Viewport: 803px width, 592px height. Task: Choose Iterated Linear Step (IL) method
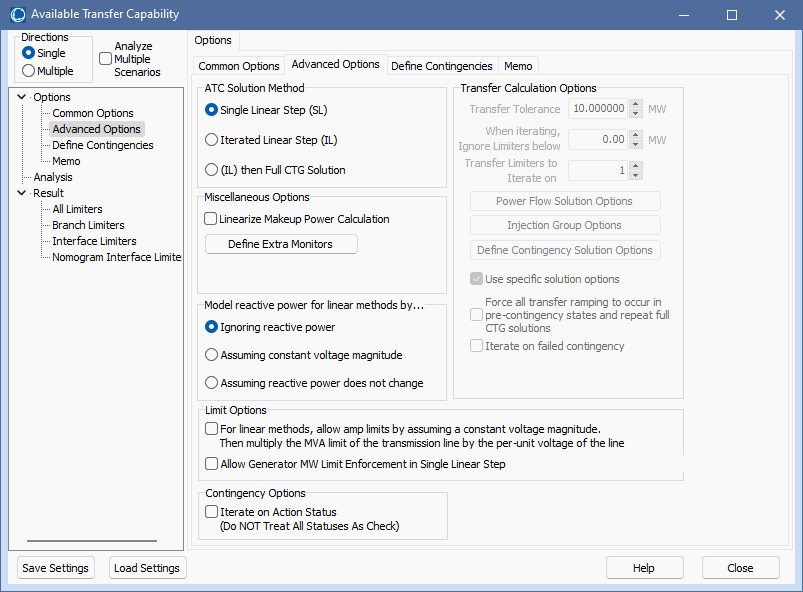point(211,140)
